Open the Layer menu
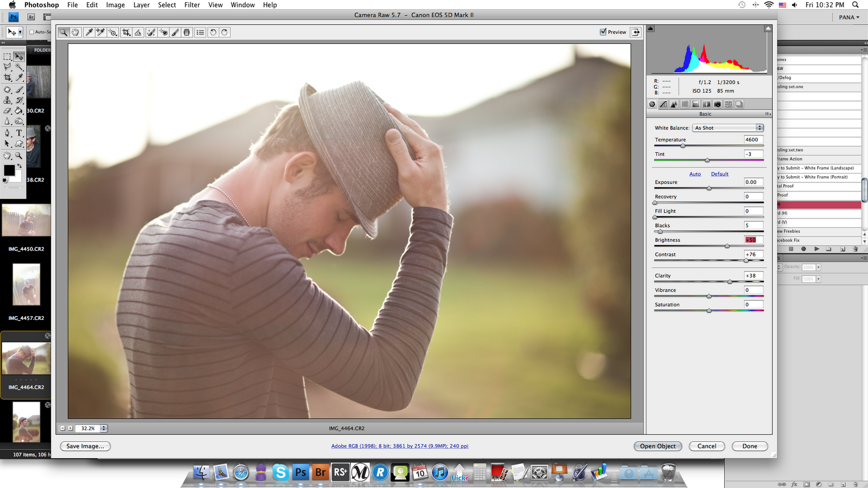This screenshot has height=488, width=868. coord(141,5)
